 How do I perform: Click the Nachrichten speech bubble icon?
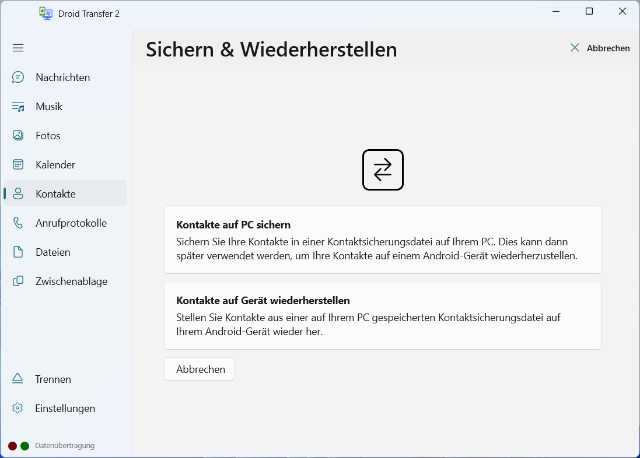(18, 77)
